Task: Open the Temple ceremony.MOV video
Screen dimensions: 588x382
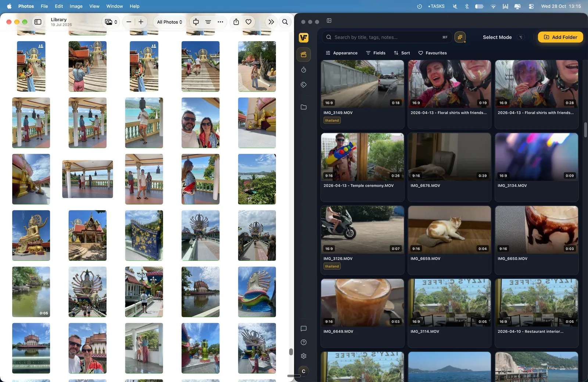Action: [362, 157]
